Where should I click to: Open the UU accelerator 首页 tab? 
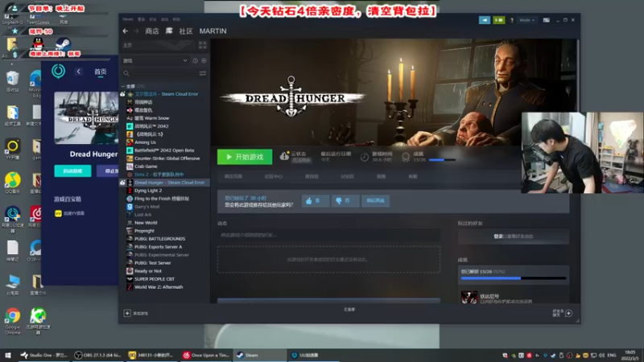(101, 72)
